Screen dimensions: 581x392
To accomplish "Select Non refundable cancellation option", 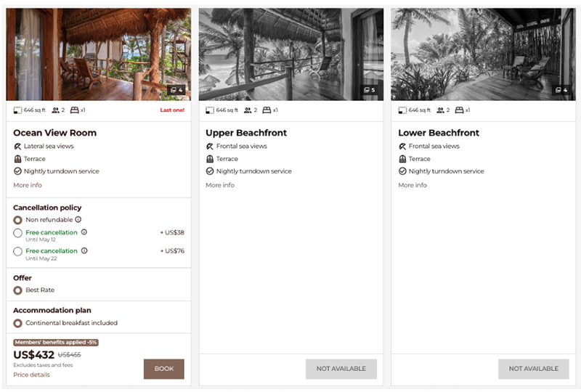I will (18, 219).
